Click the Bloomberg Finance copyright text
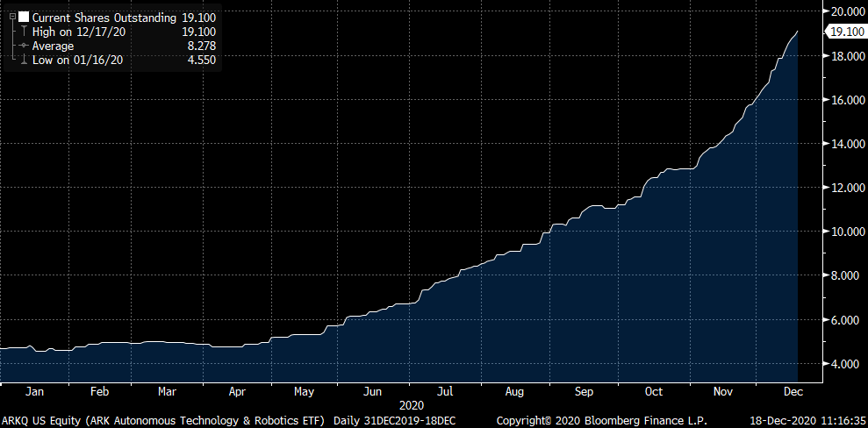This screenshot has width=868, height=428. [602, 421]
